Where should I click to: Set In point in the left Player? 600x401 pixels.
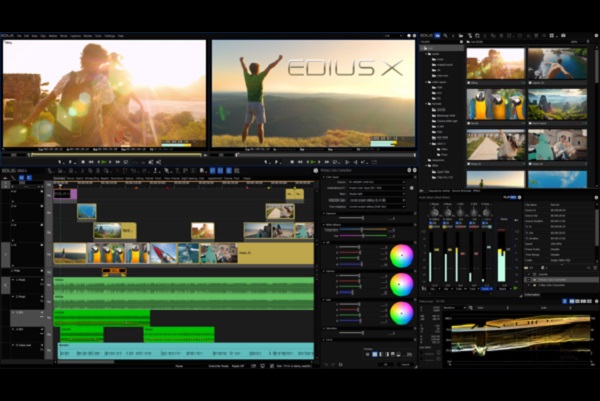point(60,162)
